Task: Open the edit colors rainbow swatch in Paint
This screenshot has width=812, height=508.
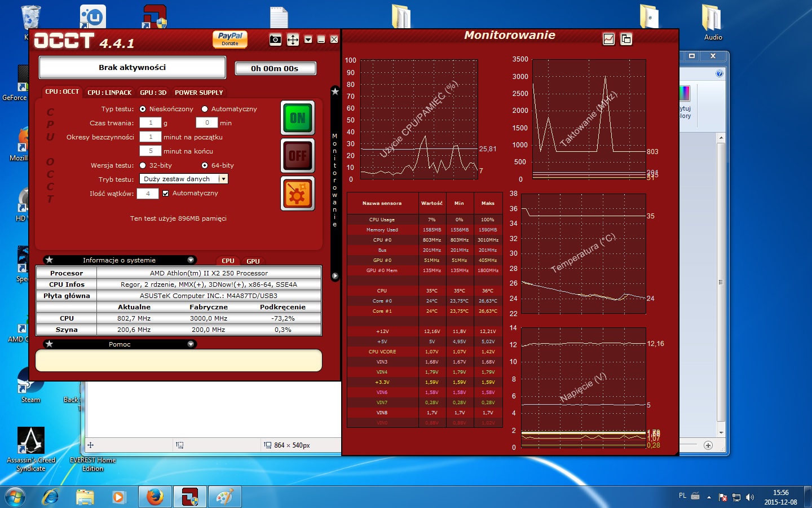Action: (685, 94)
